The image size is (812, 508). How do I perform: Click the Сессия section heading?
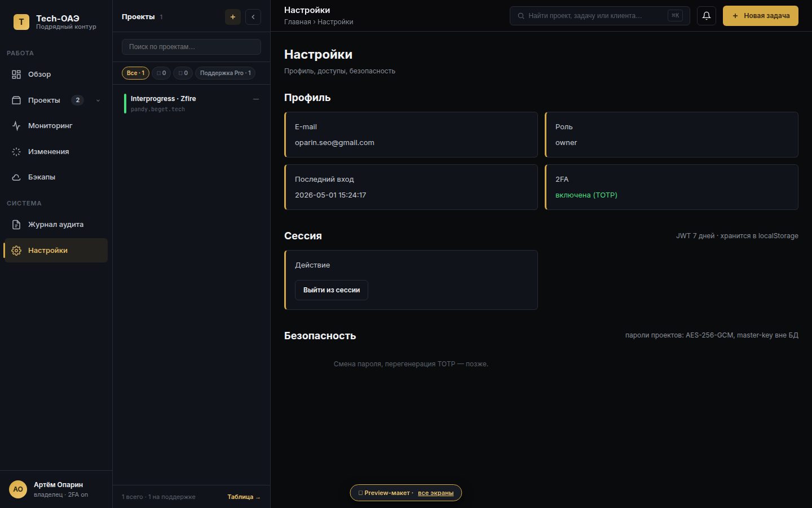point(303,236)
